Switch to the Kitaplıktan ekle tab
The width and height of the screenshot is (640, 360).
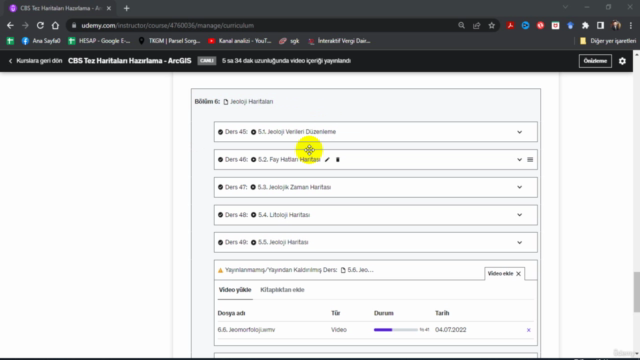point(282,290)
